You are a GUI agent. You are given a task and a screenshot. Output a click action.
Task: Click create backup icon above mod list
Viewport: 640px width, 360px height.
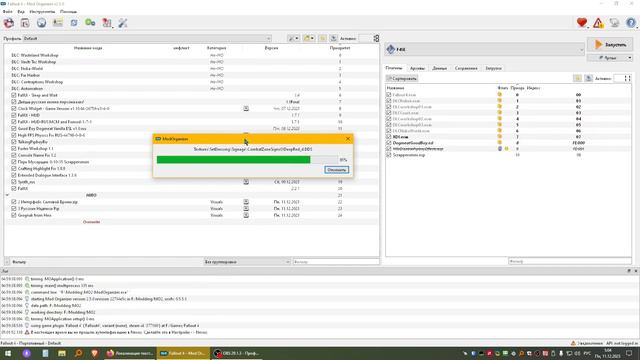tap(333, 38)
